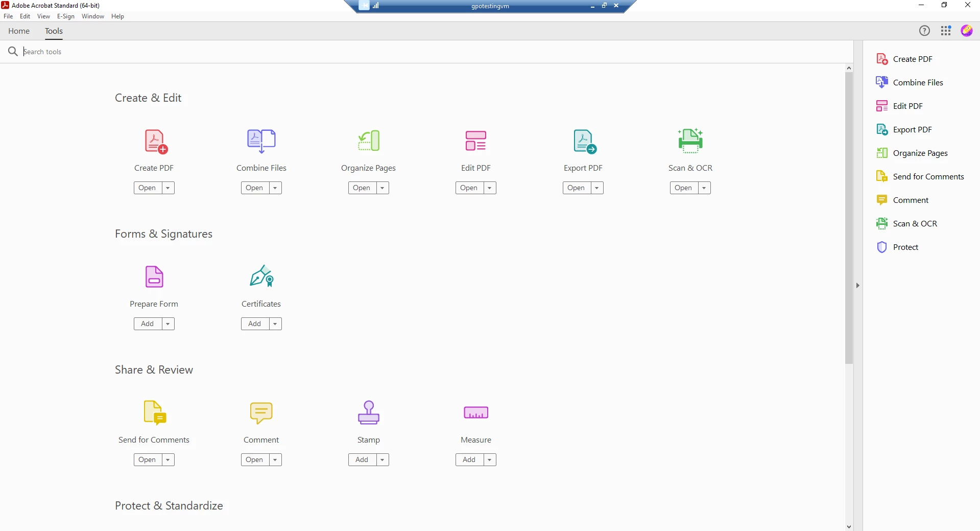Click Open button under Create PDF

pyautogui.click(x=148, y=188)
